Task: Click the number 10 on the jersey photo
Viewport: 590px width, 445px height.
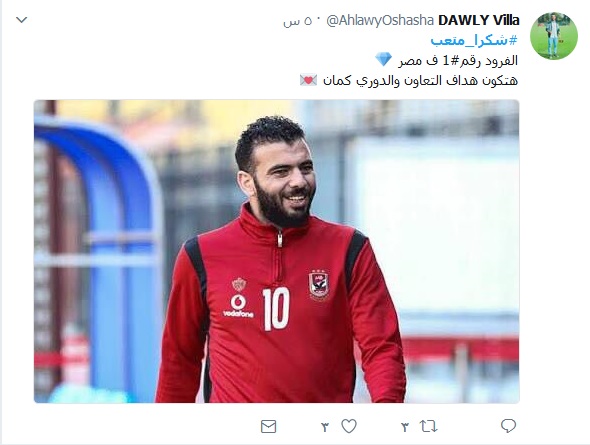Action: [276, 309]
